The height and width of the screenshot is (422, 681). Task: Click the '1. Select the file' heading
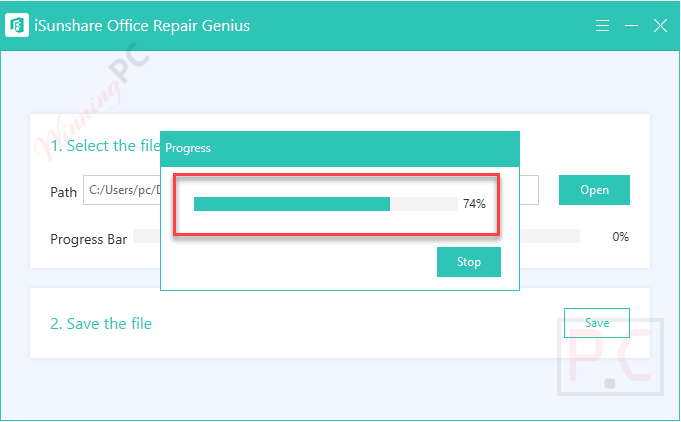106,146
